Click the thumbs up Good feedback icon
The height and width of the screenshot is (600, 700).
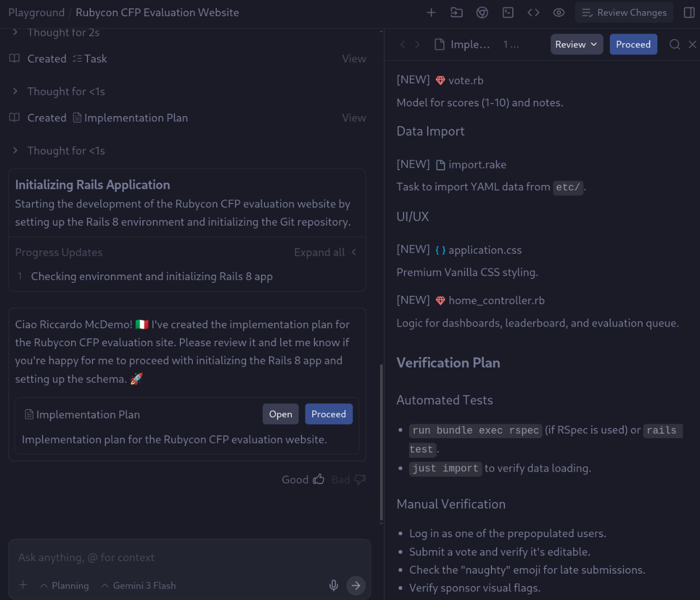point(318,480)
